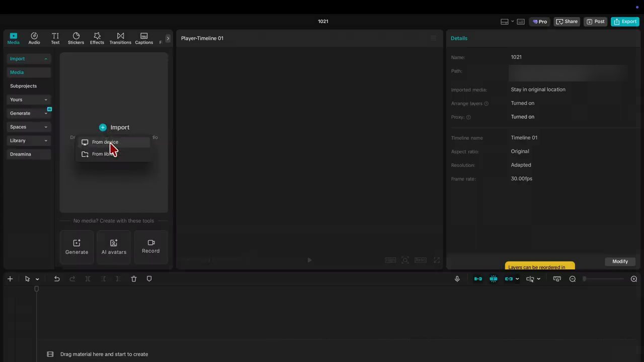Open the preview axis dropdown arrow
644x362 pixels.
pos(538,279)
